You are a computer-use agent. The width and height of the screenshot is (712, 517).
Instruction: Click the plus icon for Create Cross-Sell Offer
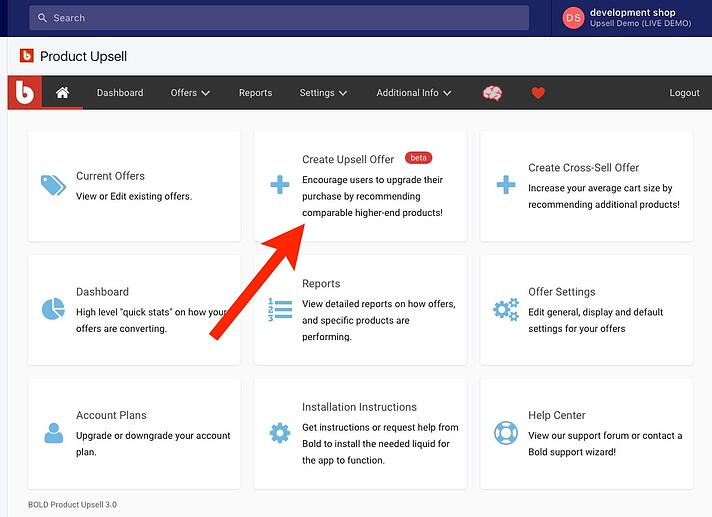click(506, 185)
